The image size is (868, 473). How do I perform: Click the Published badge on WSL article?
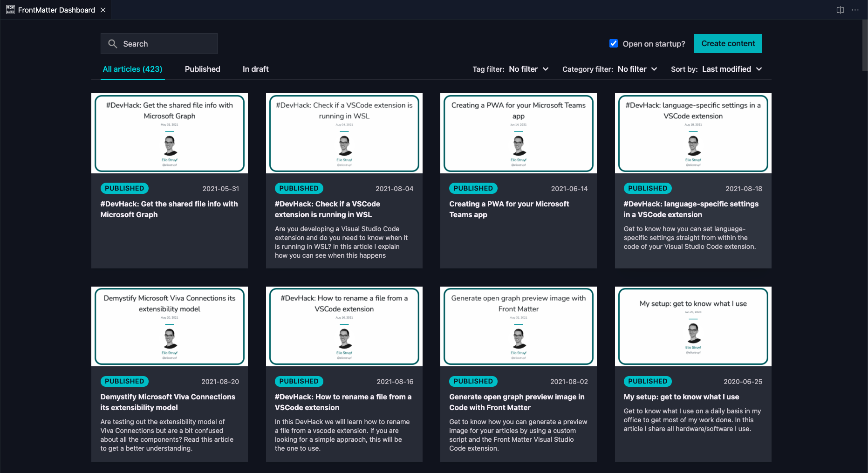click(x=299, y=188)
